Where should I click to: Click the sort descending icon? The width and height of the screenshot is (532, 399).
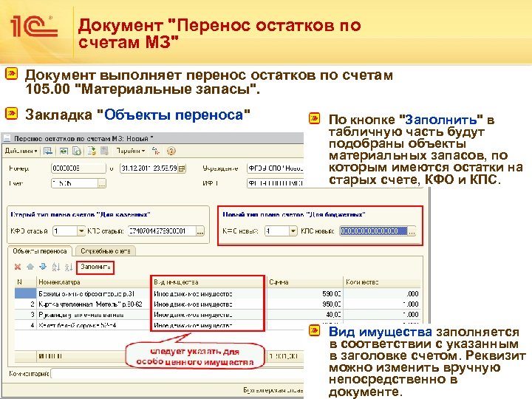coord(69,267)
